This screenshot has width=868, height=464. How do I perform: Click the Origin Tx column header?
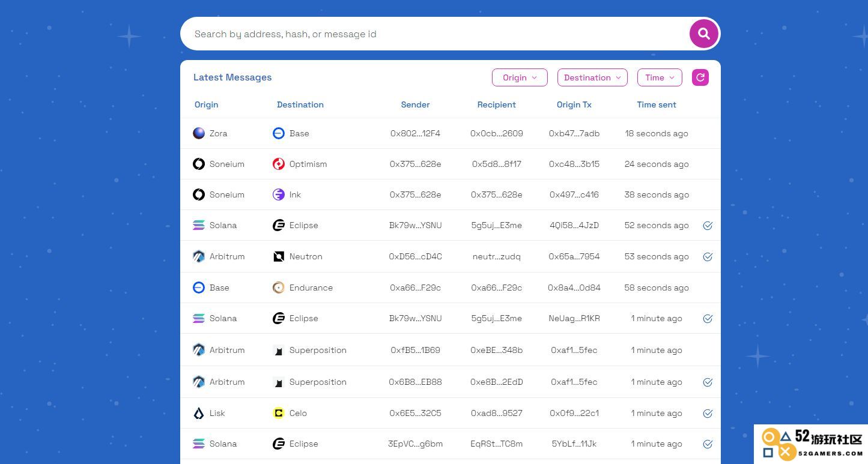574,104
